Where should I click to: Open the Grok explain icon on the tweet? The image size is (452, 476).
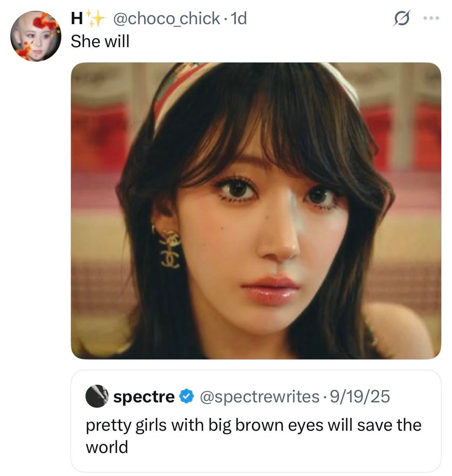402,18
